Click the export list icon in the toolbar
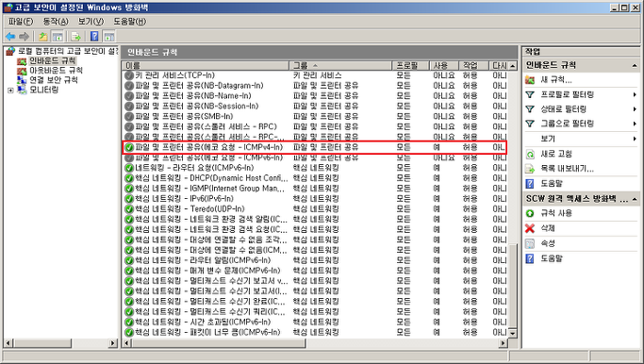This screenshot has height=364, width=644. [x=75, y=37]
